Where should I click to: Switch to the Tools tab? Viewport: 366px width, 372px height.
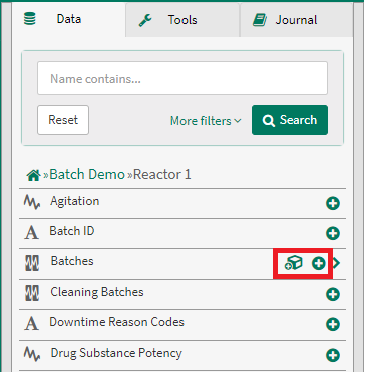183,20
